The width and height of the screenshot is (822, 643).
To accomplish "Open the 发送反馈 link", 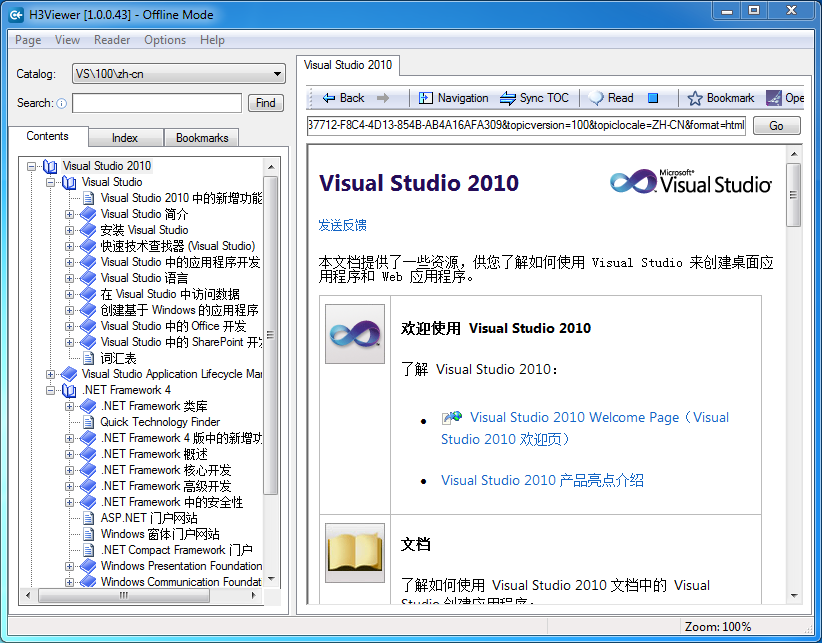I will coord(342,225).
